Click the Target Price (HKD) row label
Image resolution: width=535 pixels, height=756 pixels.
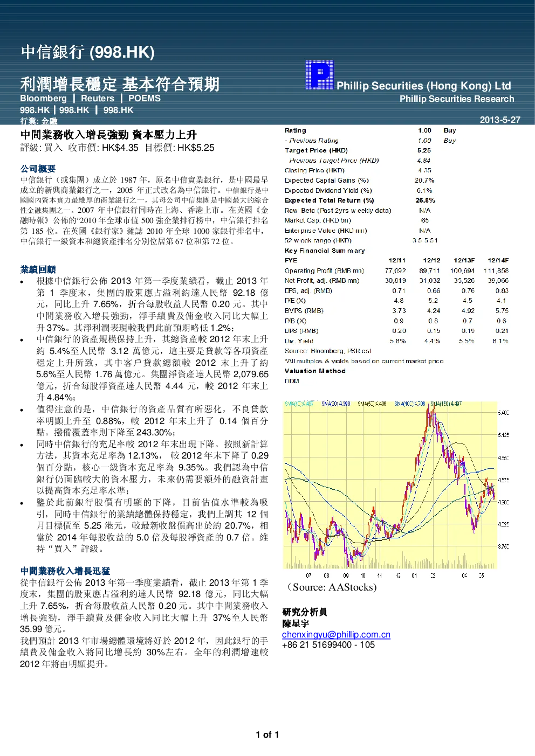[x=316, y=150]
